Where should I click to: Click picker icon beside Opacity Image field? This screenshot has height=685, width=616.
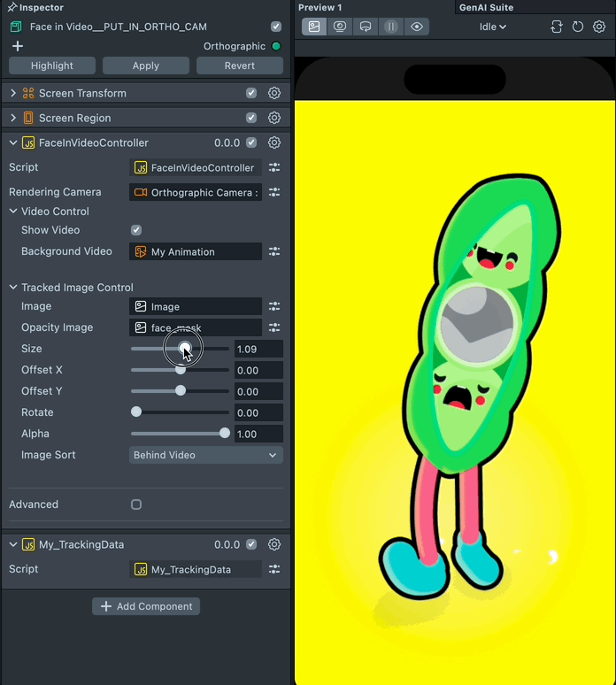click(x=274, y=327)
